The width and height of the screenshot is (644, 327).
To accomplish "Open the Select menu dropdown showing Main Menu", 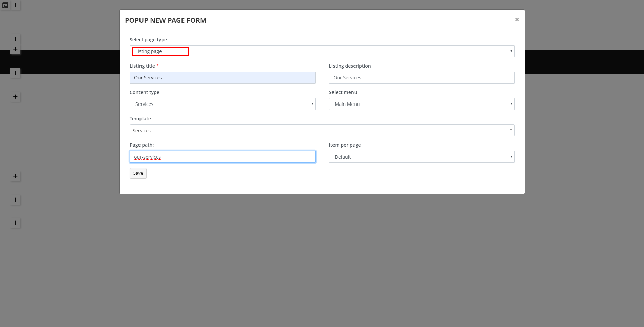I will [x=422, y=104].
